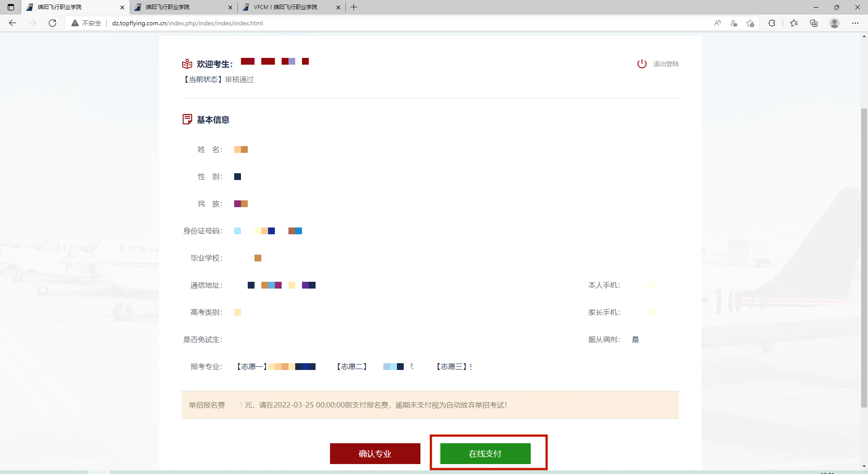Open the Favorites list icon
The width and height of the screenshot is (868, 474).
coord(793,23)
